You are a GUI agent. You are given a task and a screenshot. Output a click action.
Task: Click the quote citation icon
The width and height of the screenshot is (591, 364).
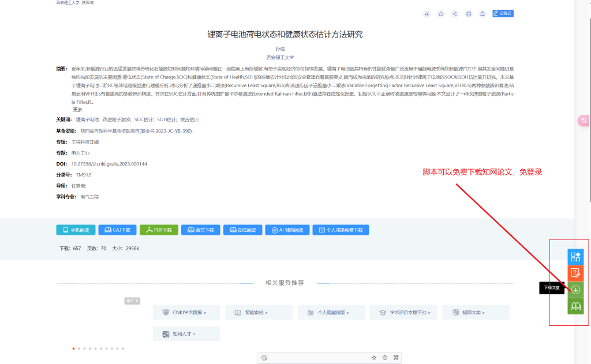pyautogui.click(x=427, y=14)
